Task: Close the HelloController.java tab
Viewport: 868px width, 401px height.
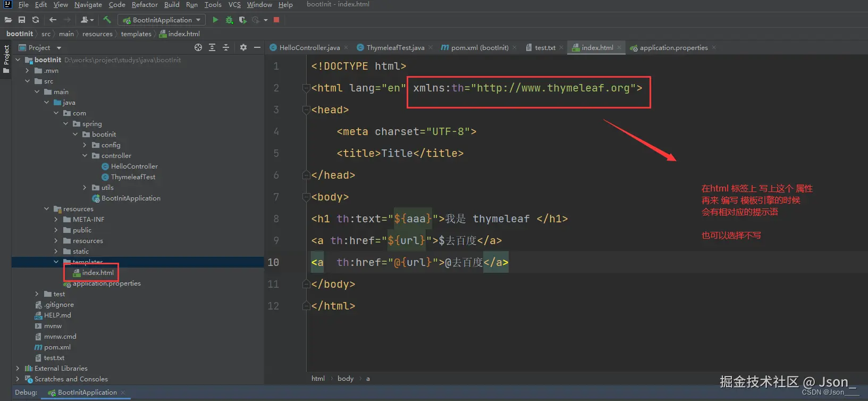Action: point(346,47)
